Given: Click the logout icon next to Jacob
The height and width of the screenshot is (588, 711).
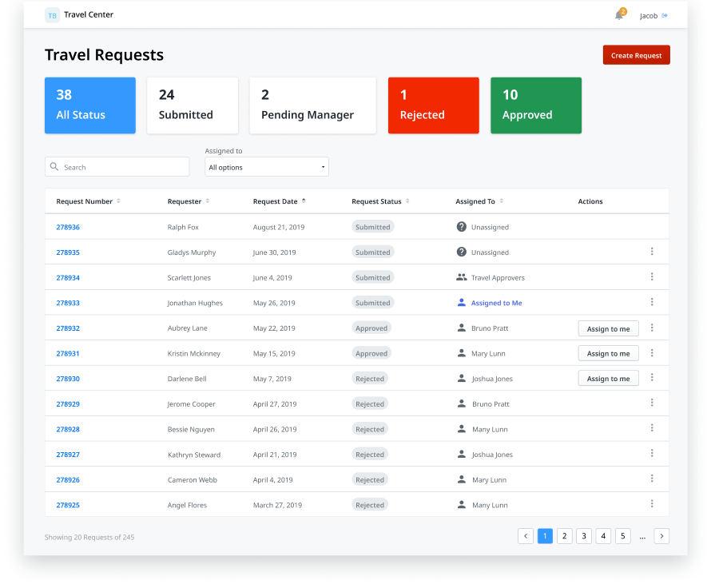Looking at the screenshot, I should pyautogui.click(x=668, y=14).
